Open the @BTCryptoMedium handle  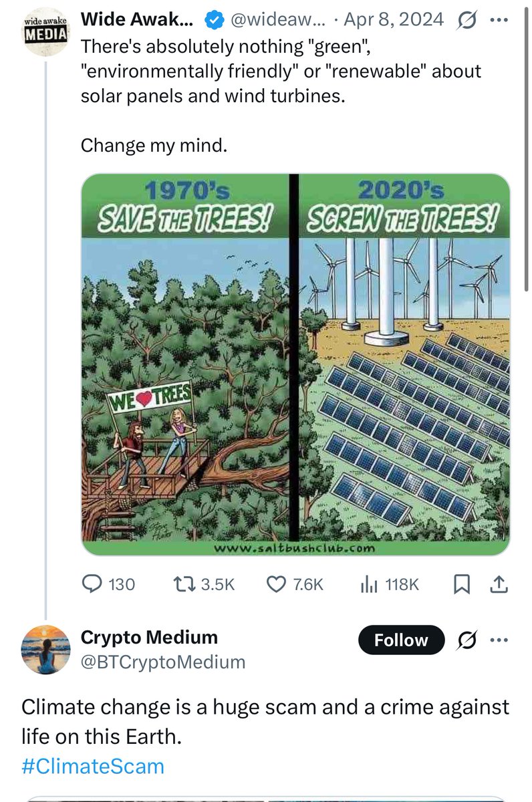pos(163,662)
